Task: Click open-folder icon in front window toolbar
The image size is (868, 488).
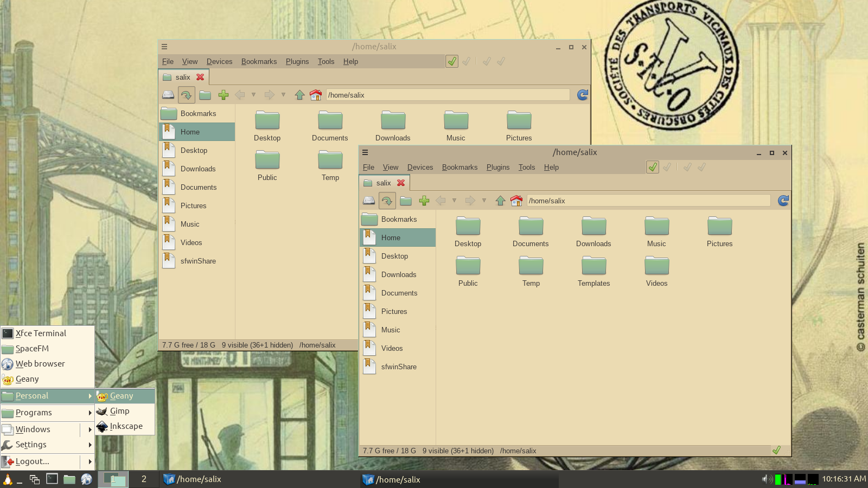Action: click(x=406, y=201)
